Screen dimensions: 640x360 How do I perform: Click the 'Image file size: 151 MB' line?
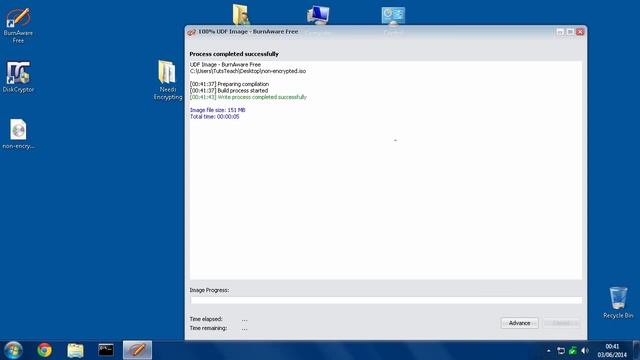pyautogui.click(x=218, y=110)
